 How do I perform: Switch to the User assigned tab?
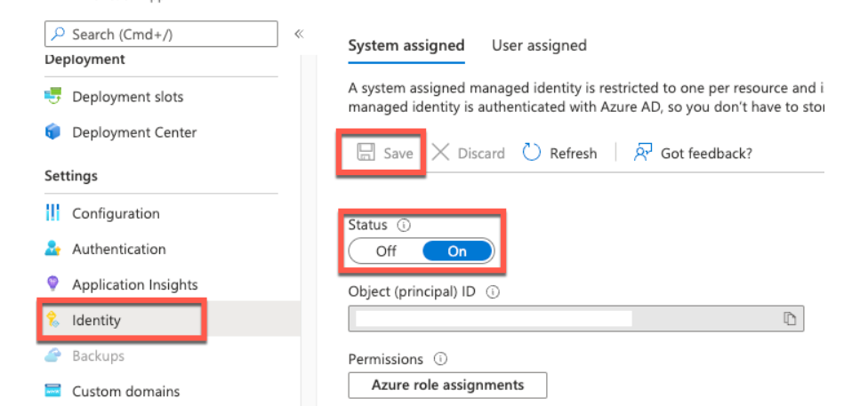pos(539,45)
